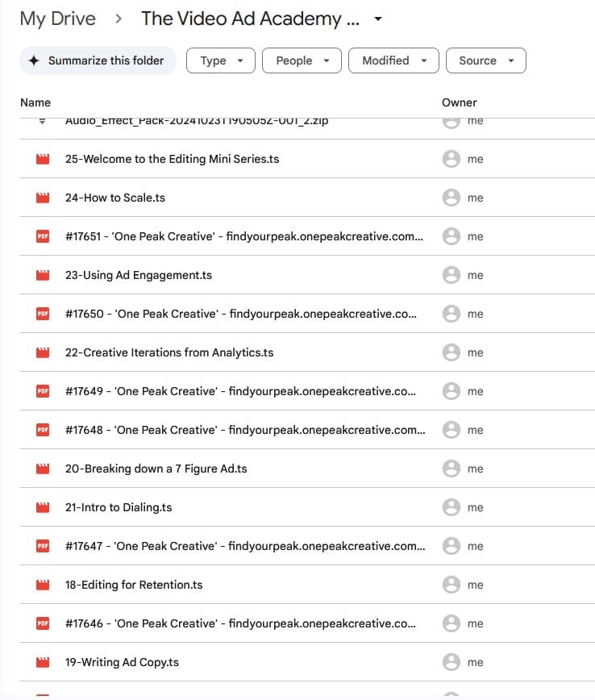
Task: Go to My Drive breadcrumb
Action: 57,19
